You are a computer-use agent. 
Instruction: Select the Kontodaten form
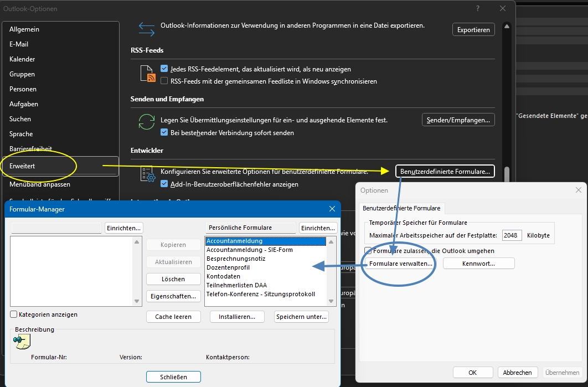266,276
